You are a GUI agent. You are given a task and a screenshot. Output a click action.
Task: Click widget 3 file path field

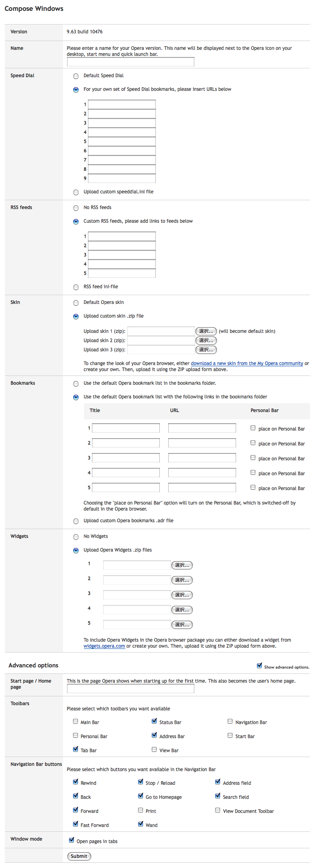coord(137,595)
